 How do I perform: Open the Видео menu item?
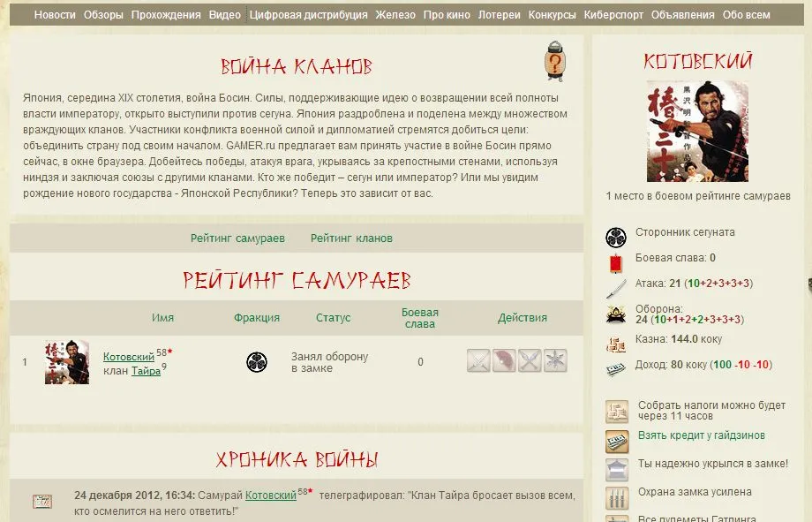coord(225,15)
